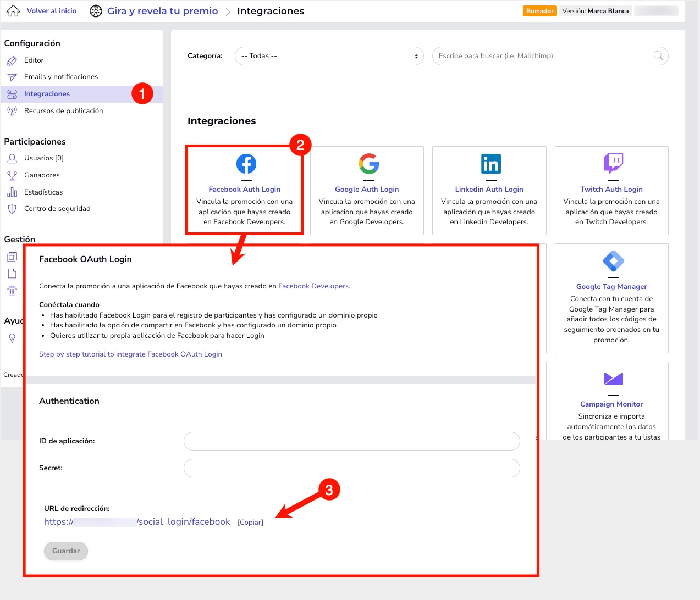
Task: Open the Linkedin Auth Login link
Action: pyautogui.click(x=489, y=190)
